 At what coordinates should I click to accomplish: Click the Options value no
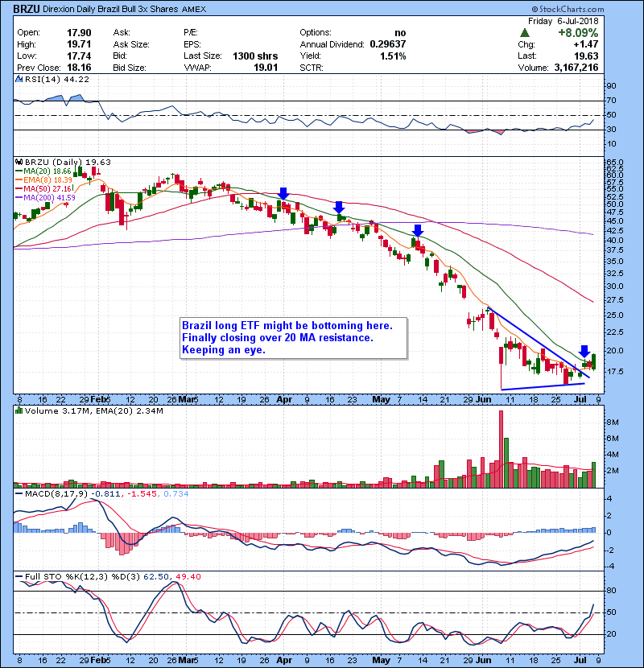point(400,33)
